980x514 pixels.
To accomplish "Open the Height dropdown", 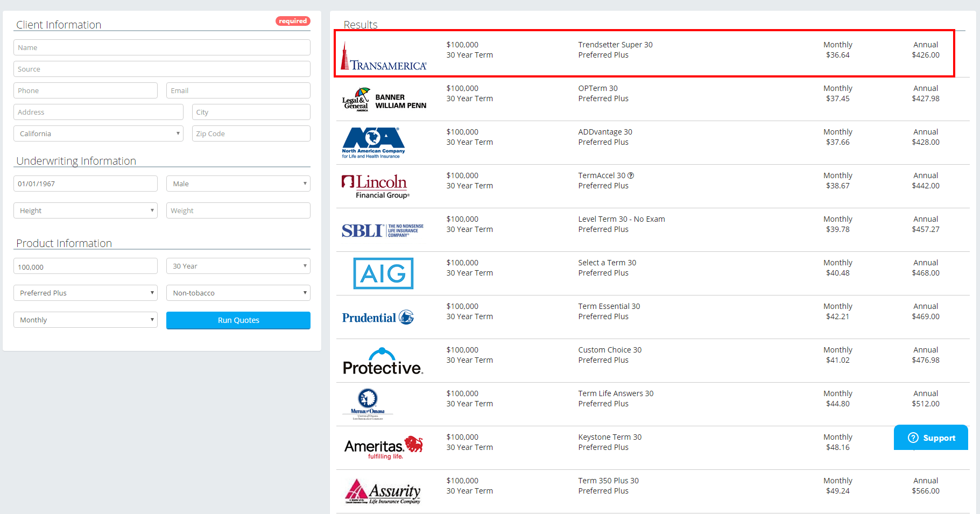I will point(86,210).
